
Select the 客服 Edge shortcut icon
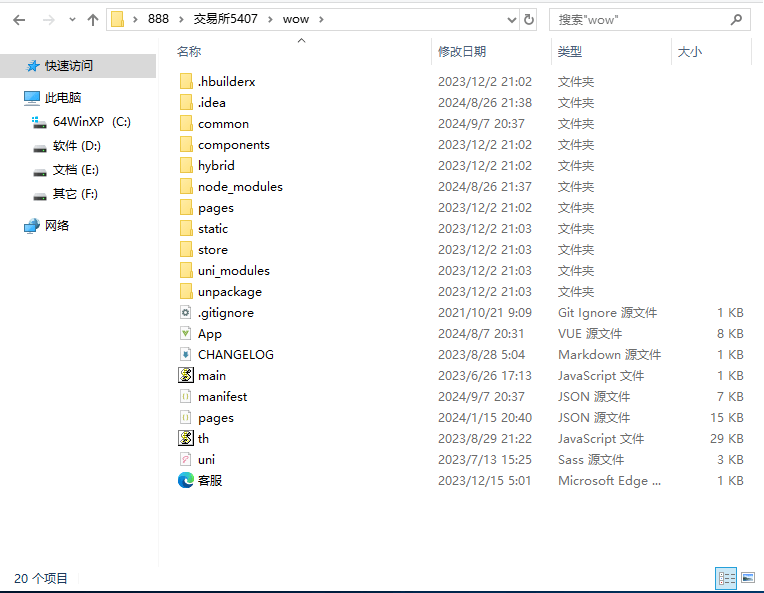(x=186, y=480)
